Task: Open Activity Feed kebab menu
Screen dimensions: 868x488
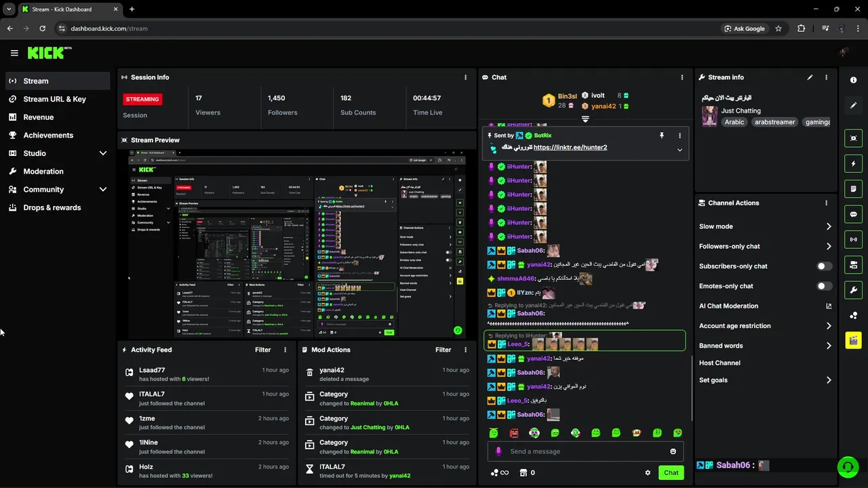Action: click(x=285, y=350)
